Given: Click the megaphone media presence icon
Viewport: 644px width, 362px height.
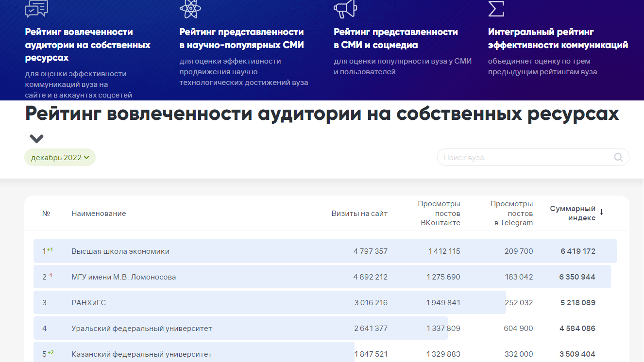Looking at the screenshot, I should [x=345, y=8].
